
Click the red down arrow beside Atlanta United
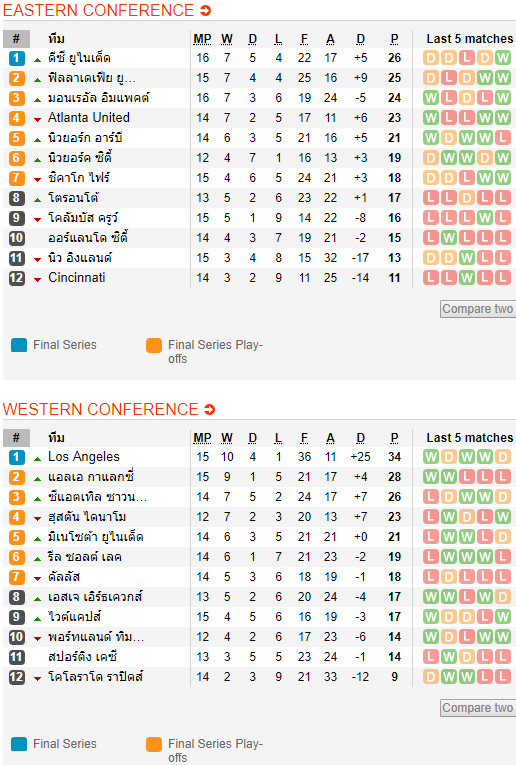[x=38, y=120]
